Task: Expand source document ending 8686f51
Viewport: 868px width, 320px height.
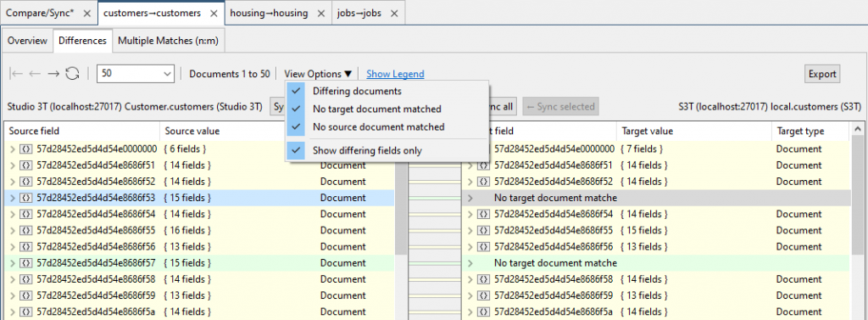Action: 14,166
